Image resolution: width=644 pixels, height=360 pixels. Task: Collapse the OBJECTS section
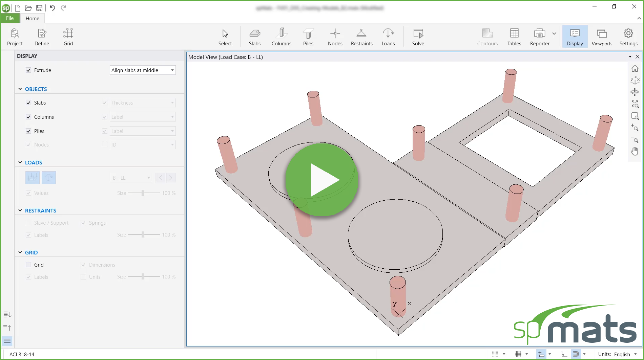[x=20, y=89]
